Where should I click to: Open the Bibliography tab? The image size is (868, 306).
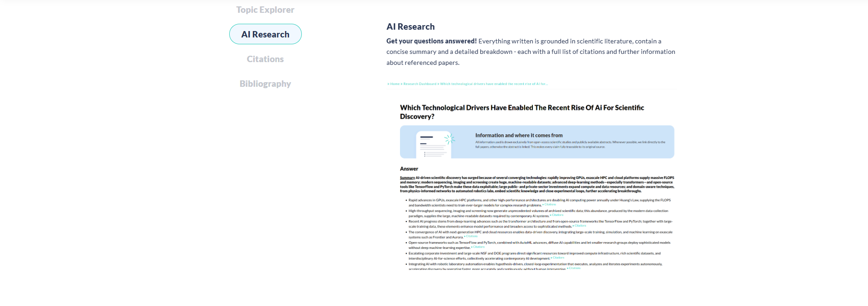point(265,84)
